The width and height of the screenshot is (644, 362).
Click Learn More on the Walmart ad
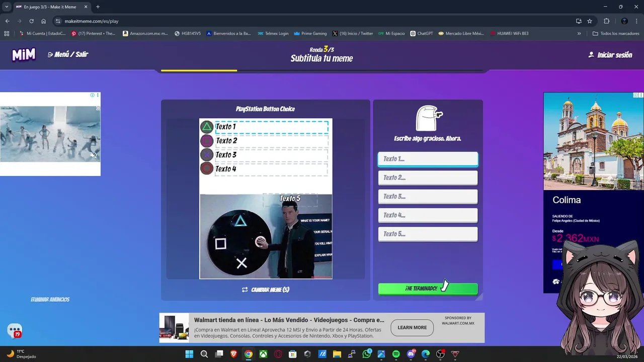pyautogui.click(x=412, y=327)
